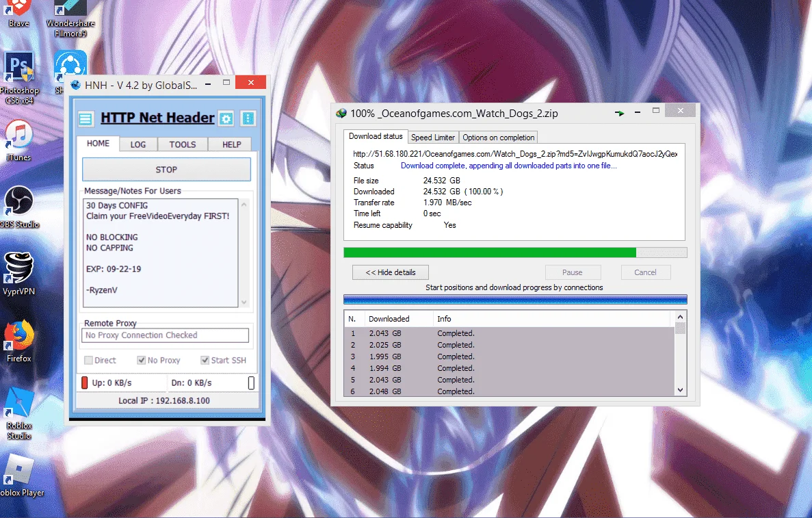Screen dimensions: 812x518
Task: Click the 'Dn: 0 KB/s' status text
Action: point(192,383)
